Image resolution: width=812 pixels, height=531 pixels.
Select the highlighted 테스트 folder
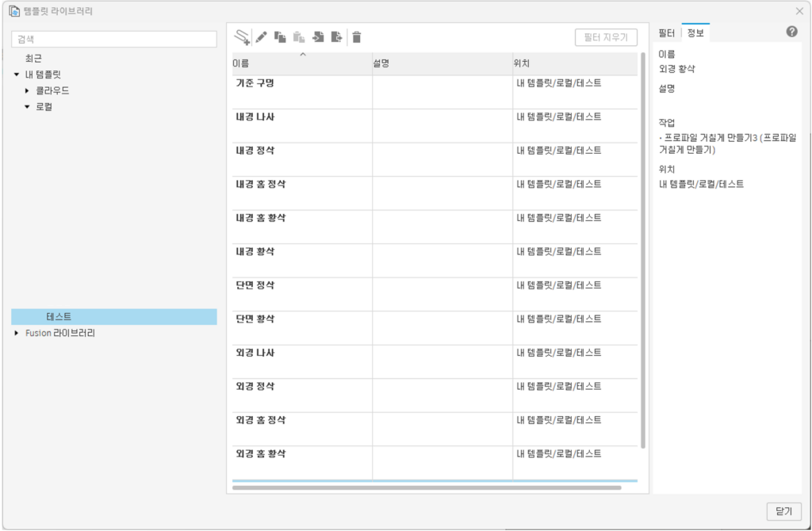(x=114, y=317)
